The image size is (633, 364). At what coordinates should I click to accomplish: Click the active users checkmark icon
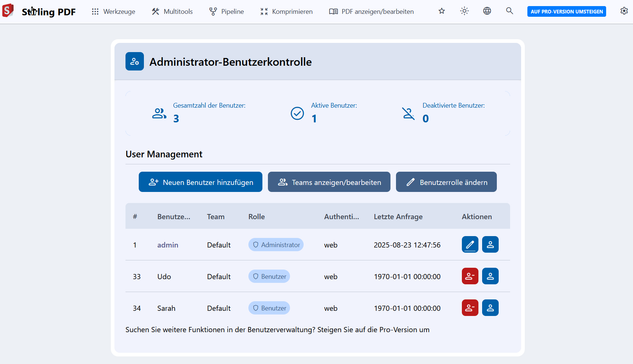pyautogui.click(x=297, y=113)
